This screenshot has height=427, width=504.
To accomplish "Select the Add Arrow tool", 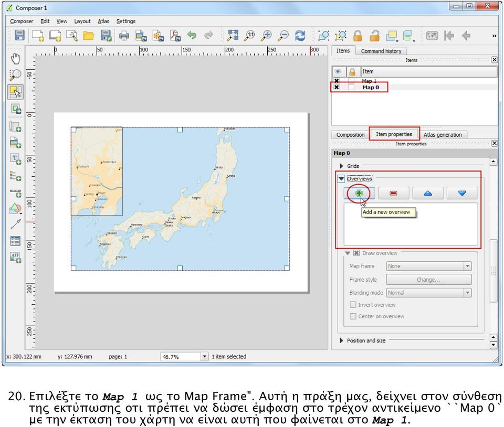I will click(15, 225).
